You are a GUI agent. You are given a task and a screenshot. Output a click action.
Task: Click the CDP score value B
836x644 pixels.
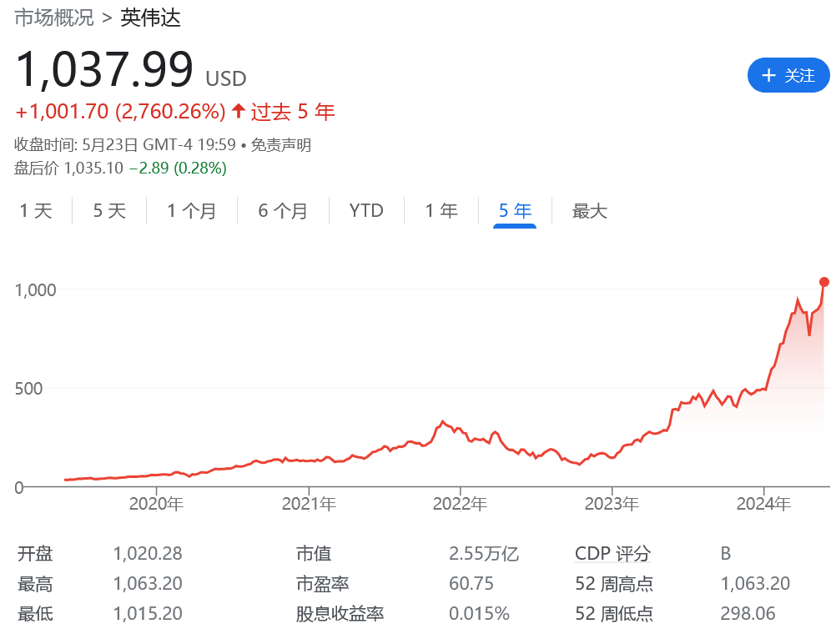coord(726,554)
